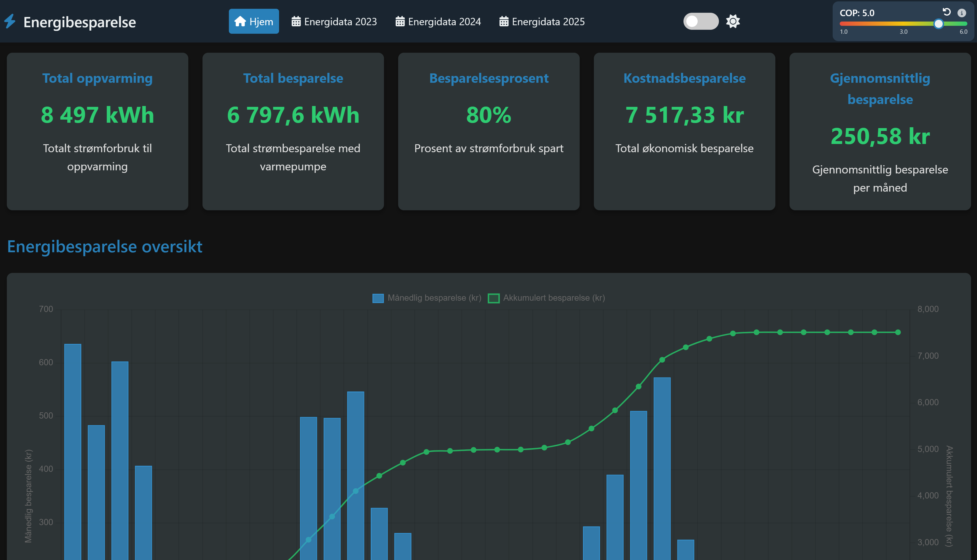Open the COP info icon
This screenshot has width=977, height=560.
[962, 13]
